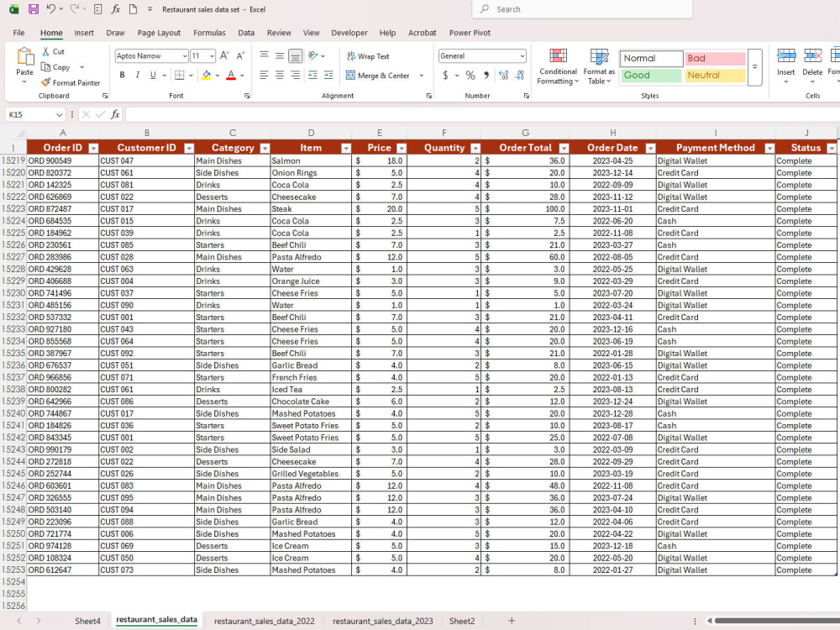The width and height of the screenshot is (840, 630).
Task: Undo the last action
Action: [51, 9]
